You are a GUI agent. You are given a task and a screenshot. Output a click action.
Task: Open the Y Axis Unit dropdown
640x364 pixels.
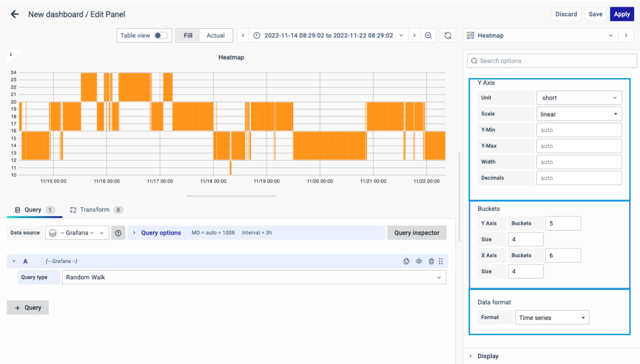coord(579,98)
